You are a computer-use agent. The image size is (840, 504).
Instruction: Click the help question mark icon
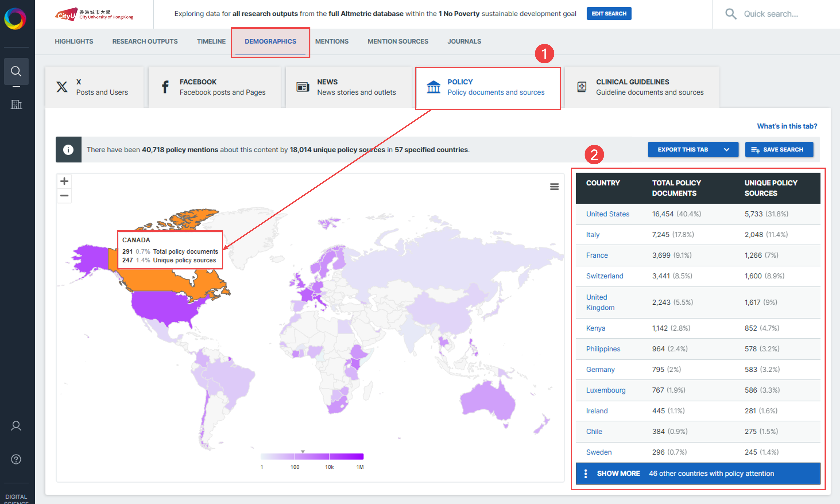[16, 459]
